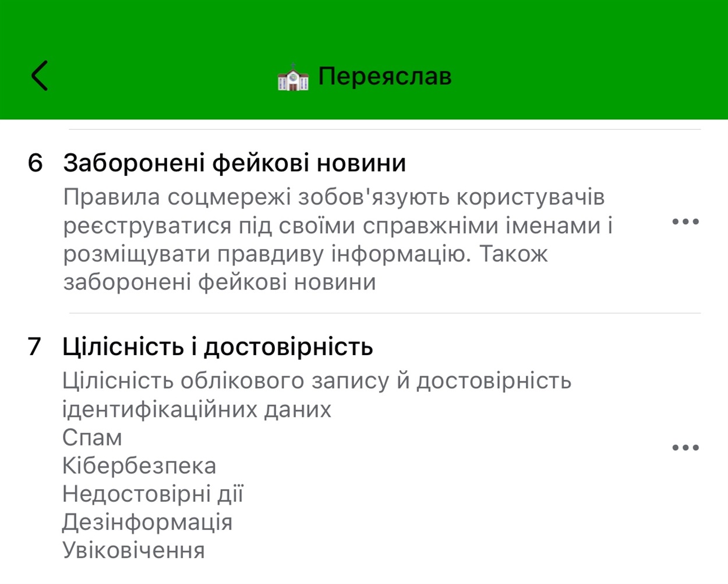Click the line Цілісність облікового запису
Screen dimensions: 728x584
[317, 381]
